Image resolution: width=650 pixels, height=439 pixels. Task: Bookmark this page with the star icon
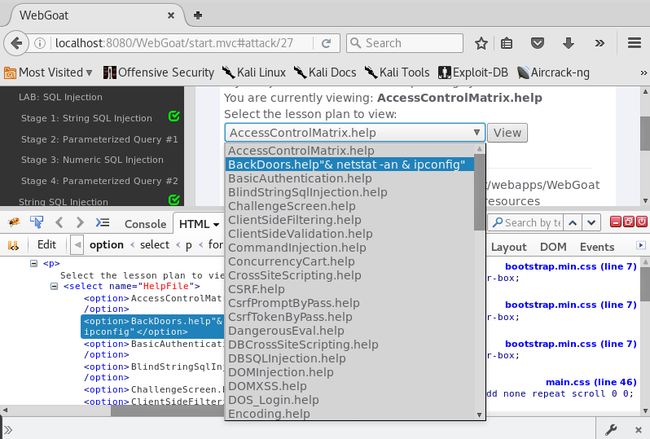click(481, 43)
